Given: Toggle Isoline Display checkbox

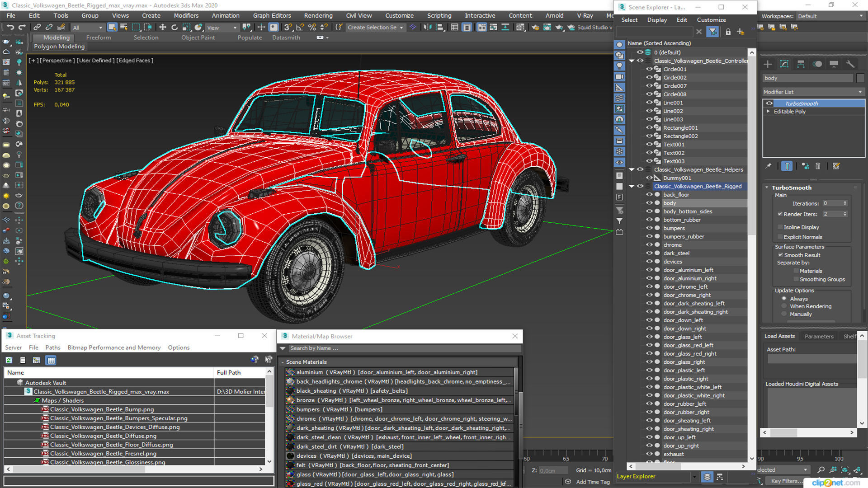Looking at the screenshot, I should tap(780, 227).
